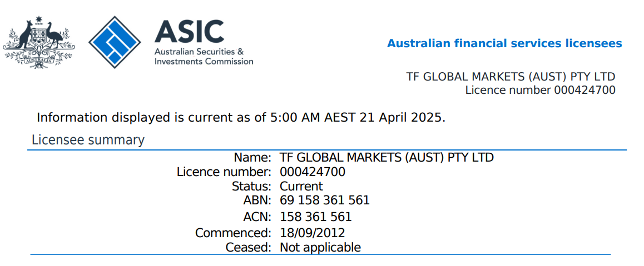Click the 'Current' status value
Image resolution: width=644 pixels, height=266 pixels.
(301, 186)
